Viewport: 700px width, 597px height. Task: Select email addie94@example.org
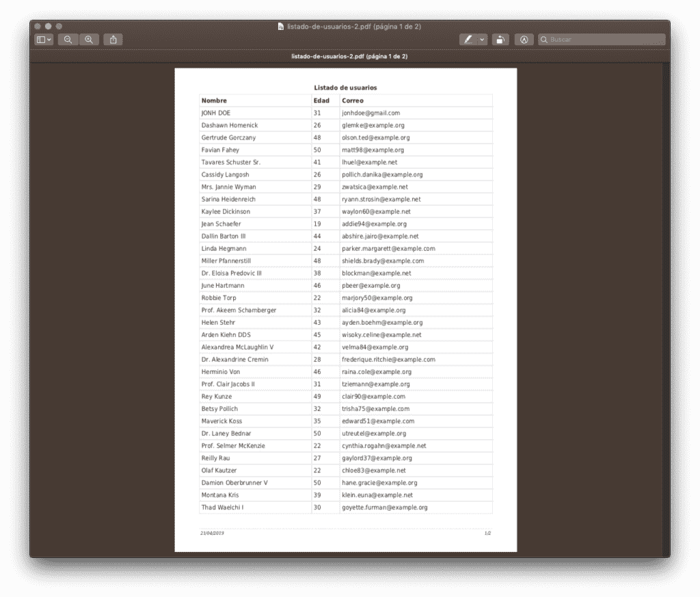[x=374, y=224]
